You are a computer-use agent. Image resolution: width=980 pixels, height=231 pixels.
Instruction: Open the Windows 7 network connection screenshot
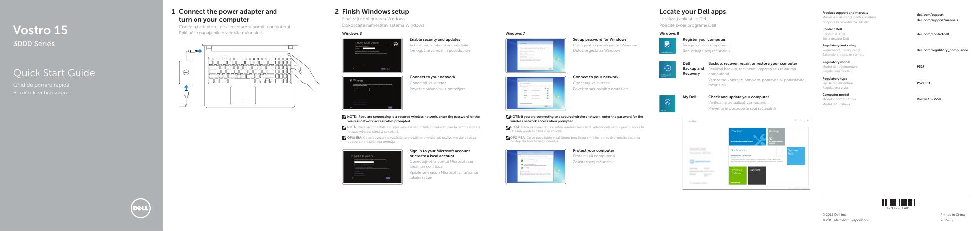[535, 92]
